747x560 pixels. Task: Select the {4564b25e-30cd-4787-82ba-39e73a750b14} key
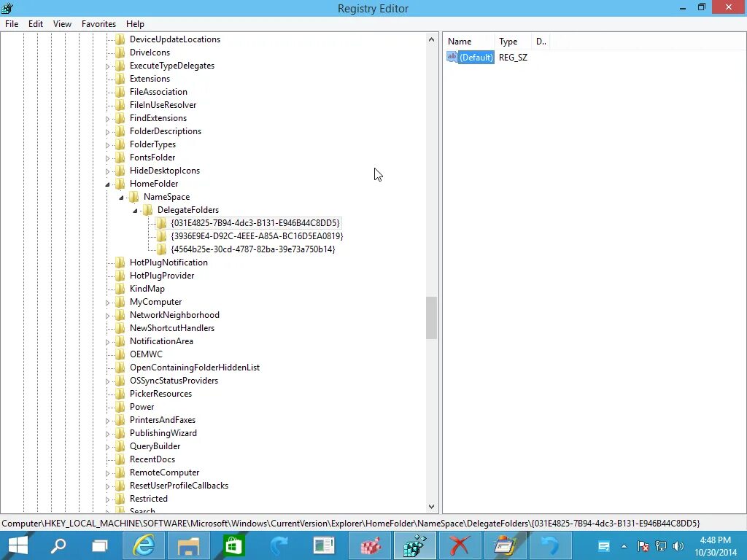click(x=253, y=249)
